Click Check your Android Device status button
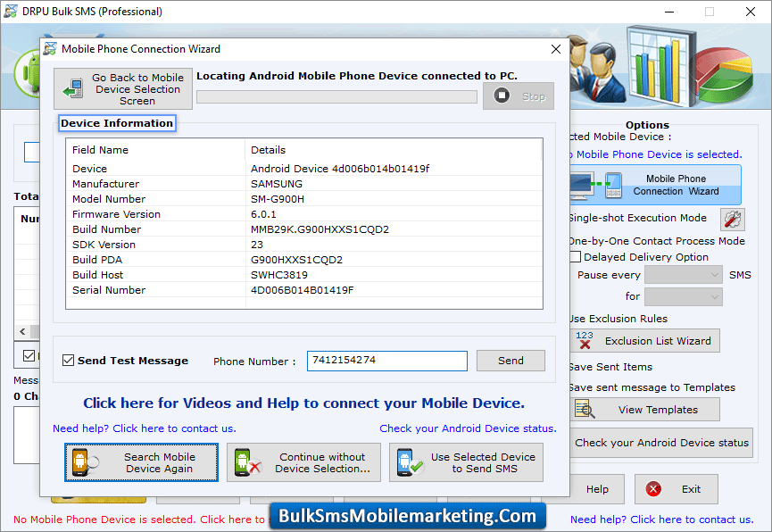This screenshot has width=772, height=532. [661, 443]
